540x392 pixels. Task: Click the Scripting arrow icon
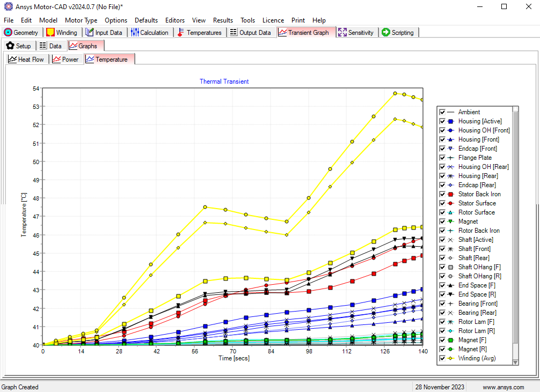(x=386, y=32)
